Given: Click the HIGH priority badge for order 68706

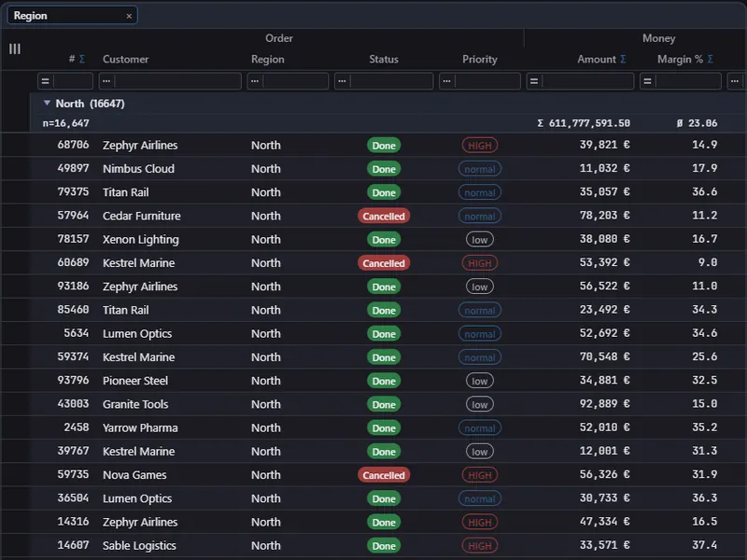Looking at the screenshot, I should pyautogui.click(x=480, y=146).
